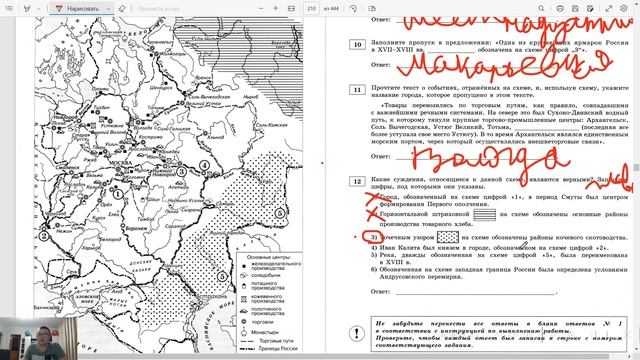Expand the highlight color dropdown arrow
Viewport: 640px width, 360px height.
(x=38, y=9)
